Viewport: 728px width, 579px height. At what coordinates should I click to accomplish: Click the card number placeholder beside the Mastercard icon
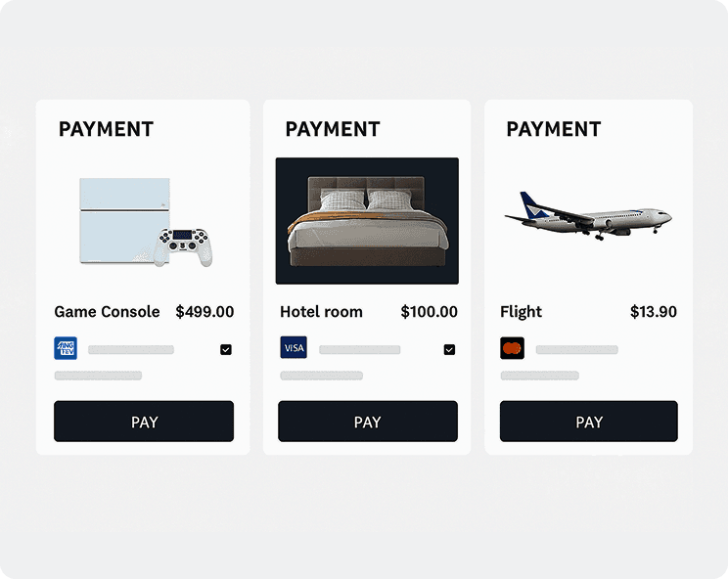[576, 349]
